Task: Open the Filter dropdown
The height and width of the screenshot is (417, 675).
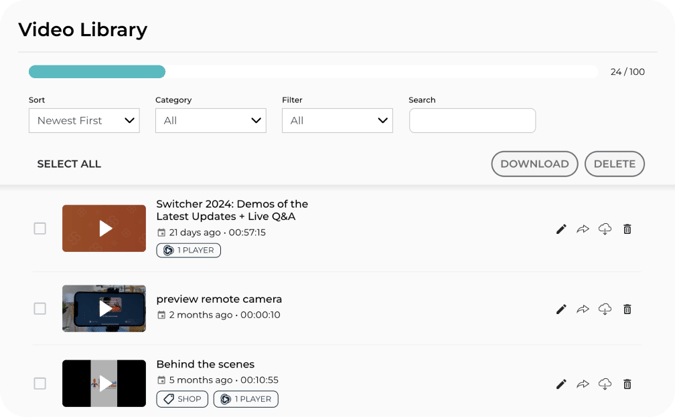Action: pos(337,121)
